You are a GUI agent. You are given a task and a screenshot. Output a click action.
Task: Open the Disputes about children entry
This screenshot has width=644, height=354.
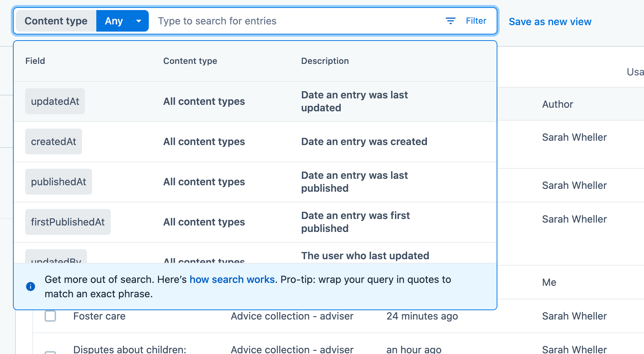point(130,349)
